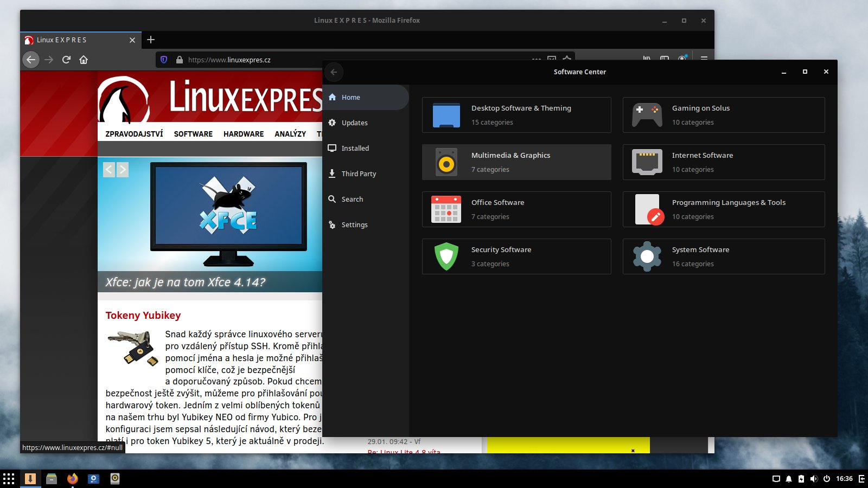This screenshot has width=868, height=488.
Task: Open Programming Languages & Tools category
Action: point(724,209)
